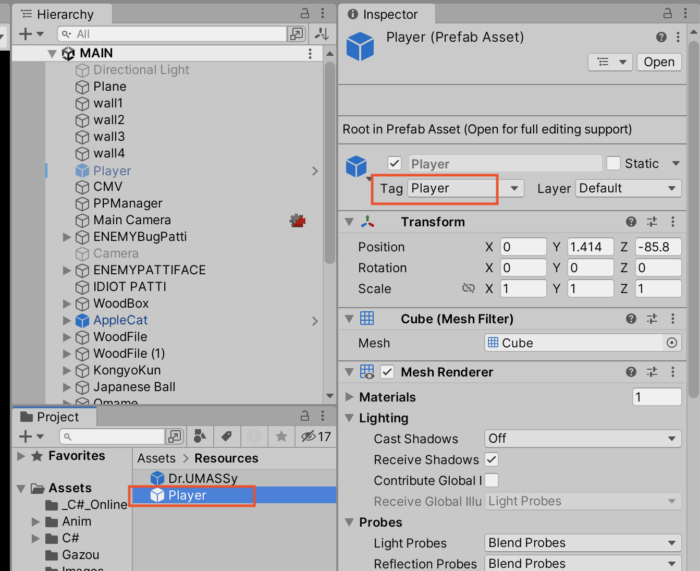Click Project search by type icon
Screen dimensions: 700x571
(200, 436)
